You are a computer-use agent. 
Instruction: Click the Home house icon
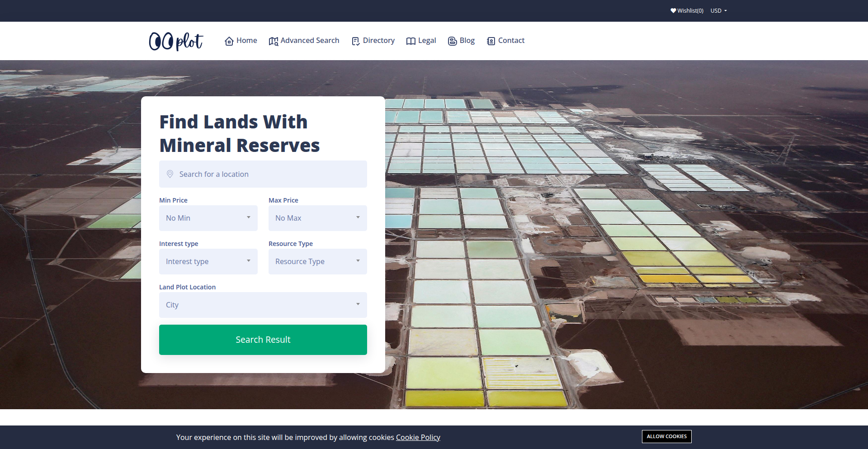pyautogui.click(x=229, y=41)
